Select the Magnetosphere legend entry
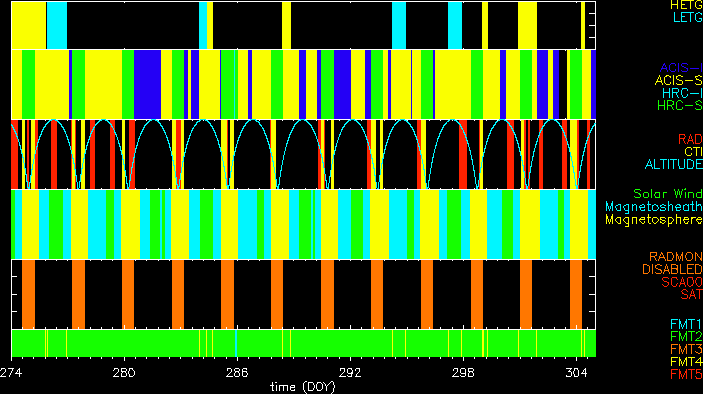This screenshot has height=394, width=703. pyautogui.click(x=654, y=220)
